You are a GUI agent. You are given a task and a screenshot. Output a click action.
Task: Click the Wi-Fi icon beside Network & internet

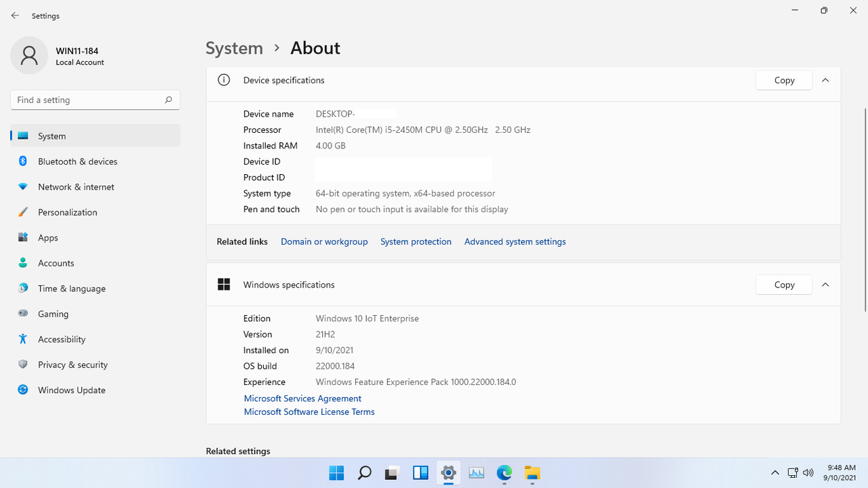click(x=23, y=186)
